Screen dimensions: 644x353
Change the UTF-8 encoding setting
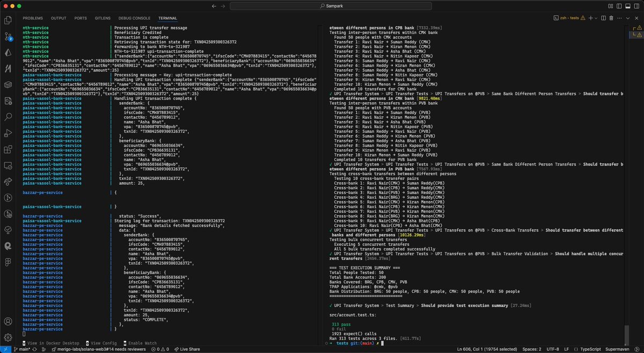tap(553, 349)
